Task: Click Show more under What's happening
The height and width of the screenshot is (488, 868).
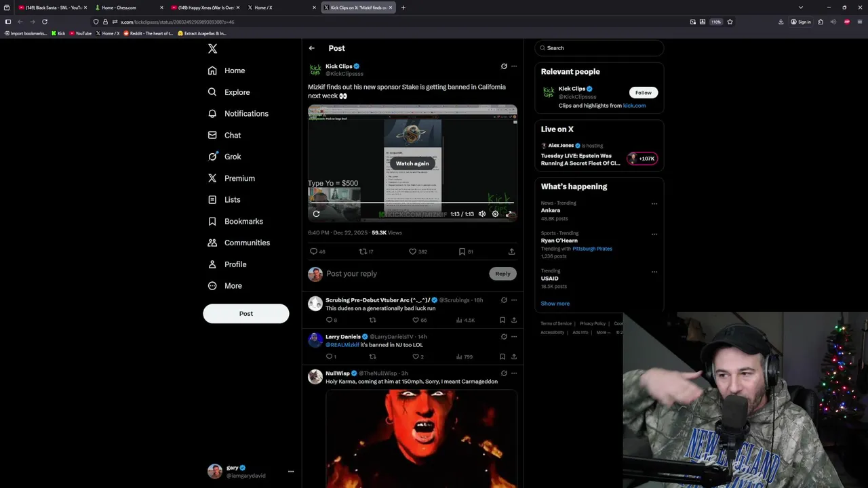Action: (555, 304)
